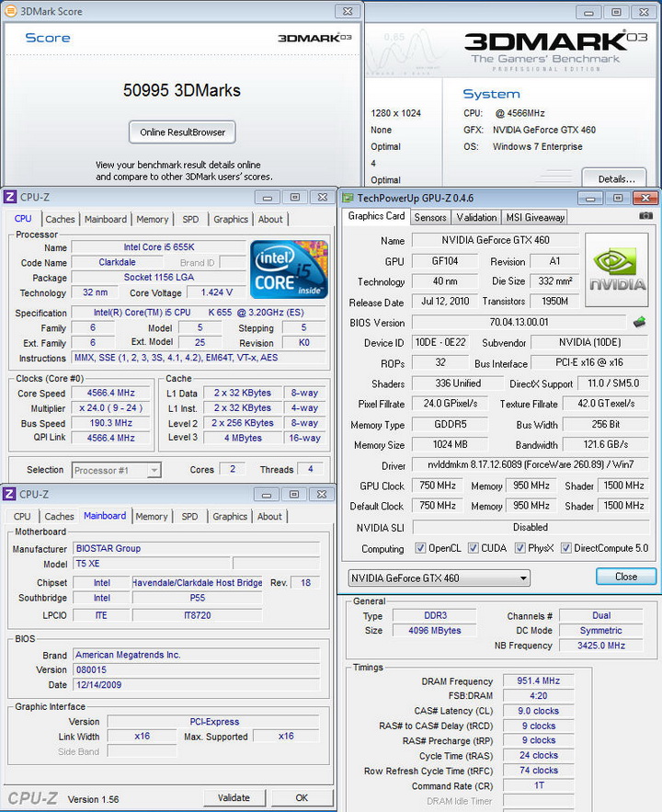The height and width of the screenshot is (812, 662).
Task: Switch to Sensors tab in GPU-Z
Action: 430,218
